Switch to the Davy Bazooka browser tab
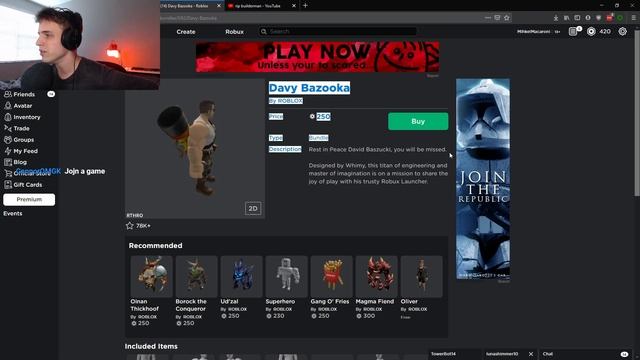 tap(188, 6)
